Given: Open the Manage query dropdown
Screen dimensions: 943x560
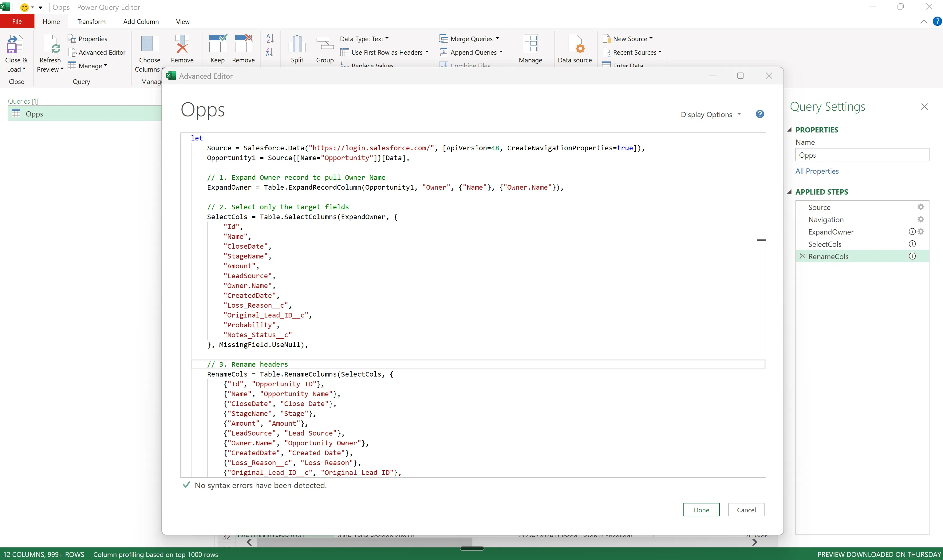Looking at the screenshot, I should coord(88,66).
